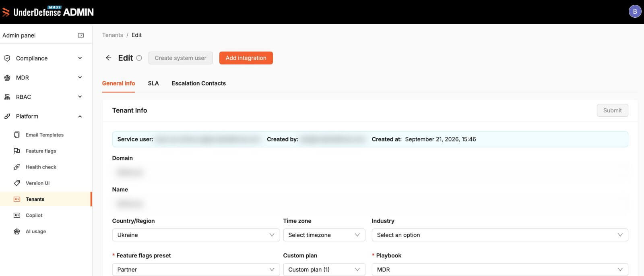Image resolution: width=644 pixels, height=276 pixels.
Task: Click the Email Templates icon
Action: tap(17, 135)
